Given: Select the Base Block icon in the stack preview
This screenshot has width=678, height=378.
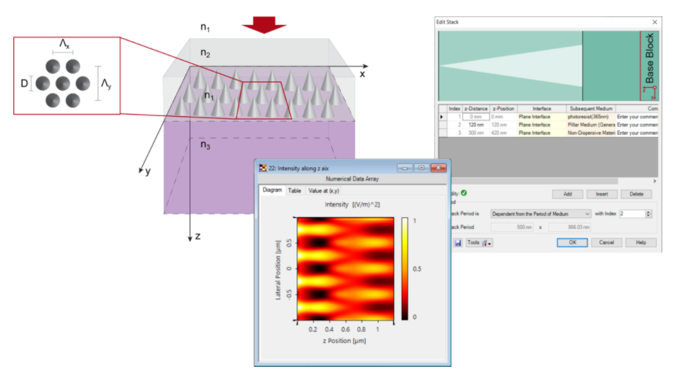Looking at the screenshot, I should 649,66.
